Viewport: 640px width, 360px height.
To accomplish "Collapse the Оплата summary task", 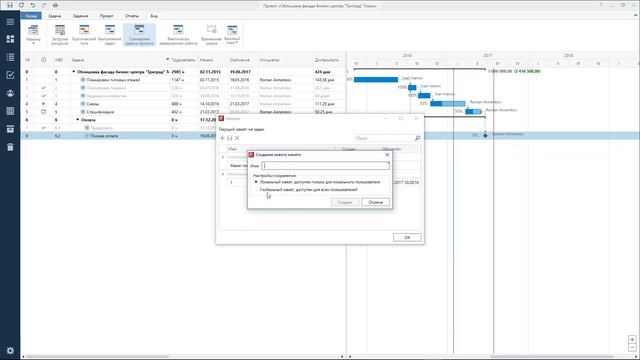I will (x=78, y=120).
